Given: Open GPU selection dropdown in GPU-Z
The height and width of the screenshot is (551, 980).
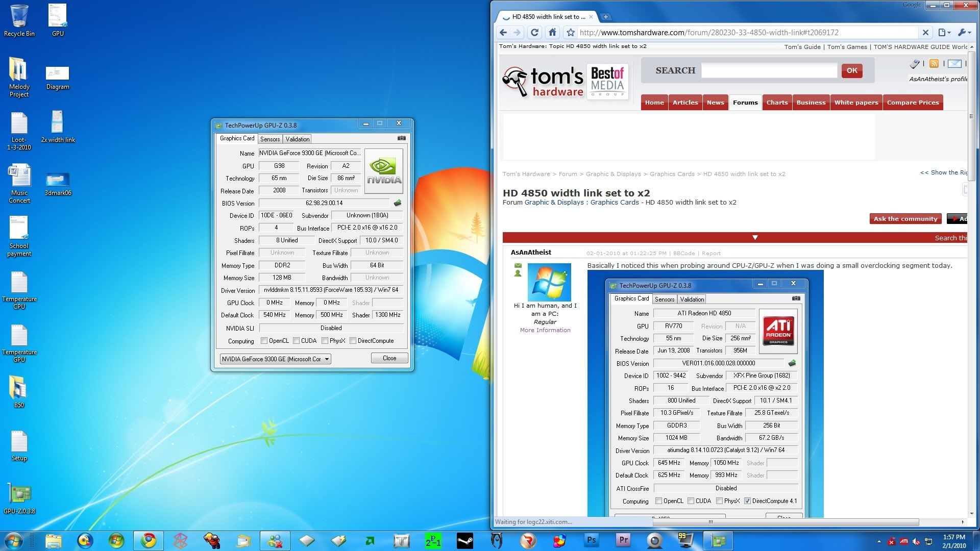Looking at the screenshot, I should tap(276, 359).
